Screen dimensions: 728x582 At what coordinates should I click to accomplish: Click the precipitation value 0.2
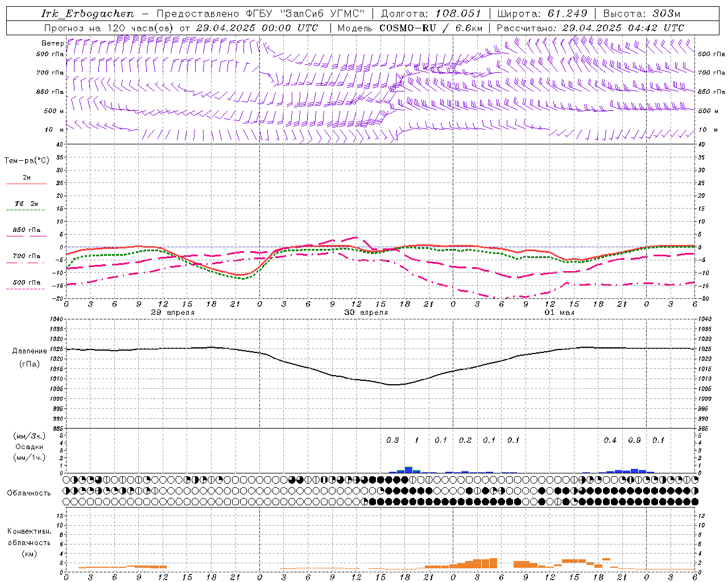(x=465, y=440)
